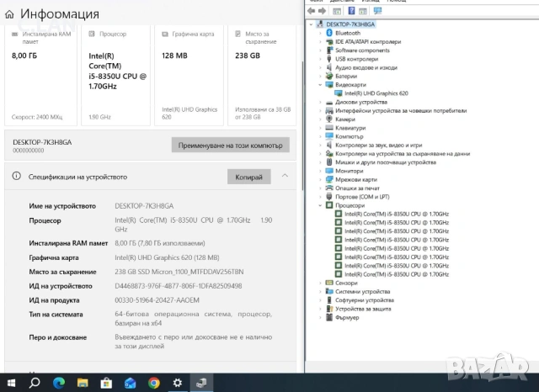Screen dimensions: 539x392
Task: Click Тип на системата label
Action: pos(56,314)
